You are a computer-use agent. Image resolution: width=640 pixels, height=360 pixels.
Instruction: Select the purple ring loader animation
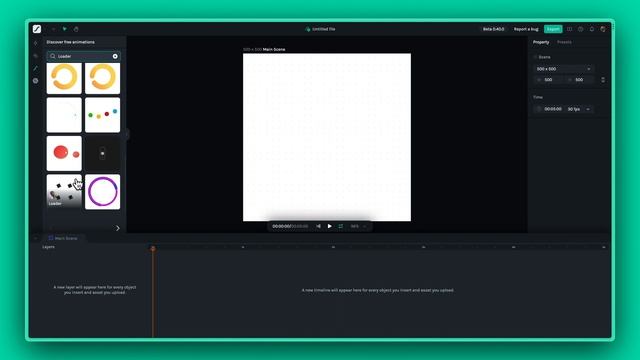pyautogui.click(x=102, y=191)
